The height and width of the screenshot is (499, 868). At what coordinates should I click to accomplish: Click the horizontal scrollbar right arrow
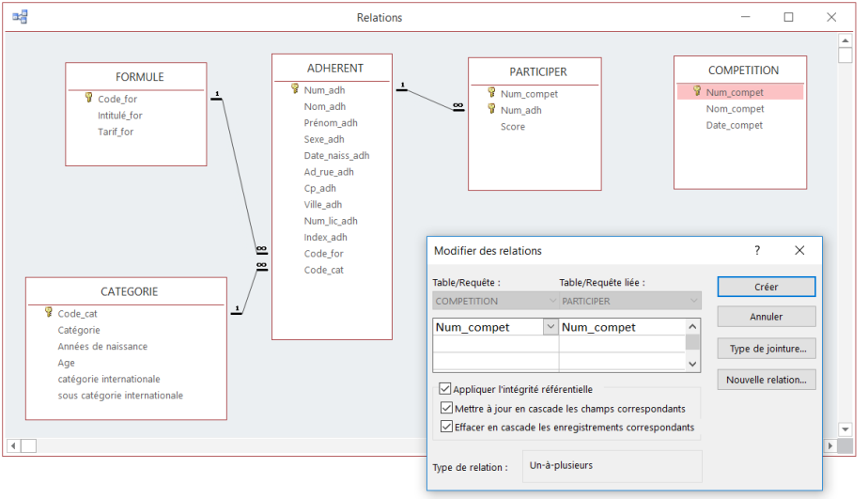(x=829, y=445)
